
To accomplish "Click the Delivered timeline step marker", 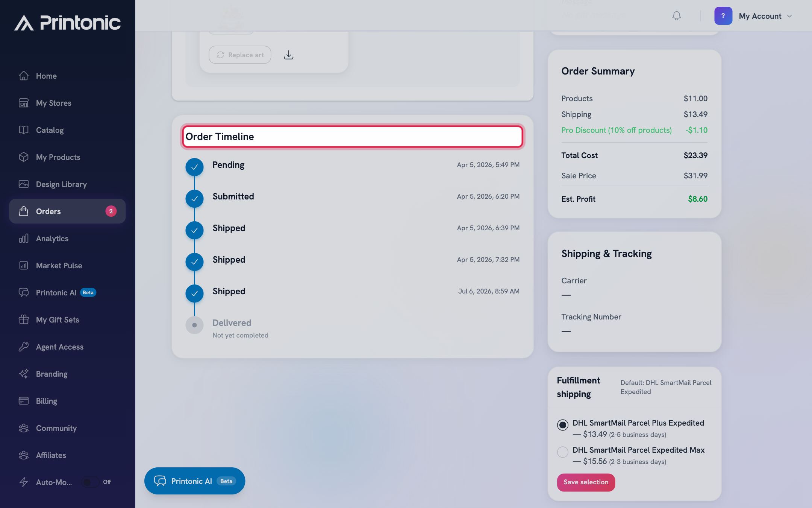I will (x=194, y=325).
